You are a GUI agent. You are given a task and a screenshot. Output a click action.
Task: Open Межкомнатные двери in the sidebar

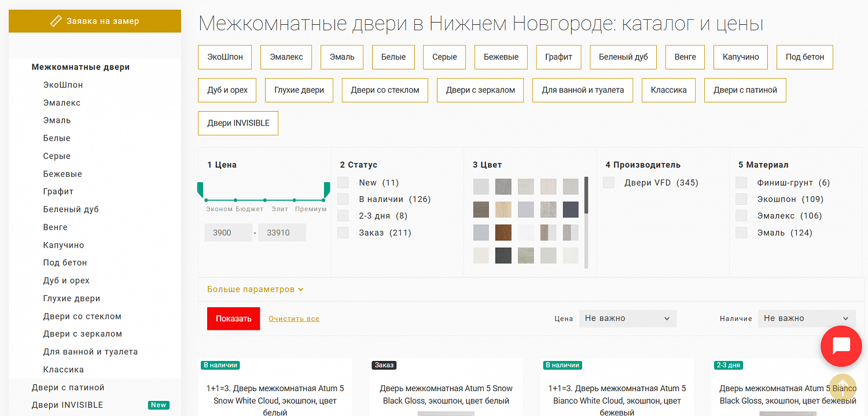[80, 67]
